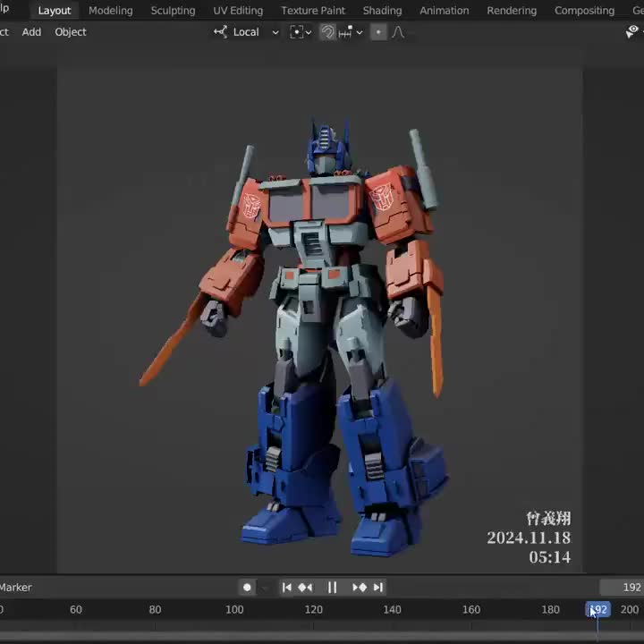Open the viewport visibility eye icon menu
Image resolution: width=644 pixels, height=644 pixels.
[632, 31]
